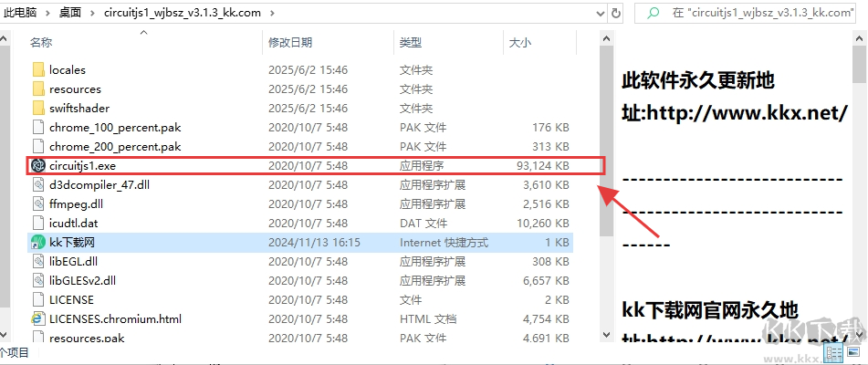Click the libGLESv2.dll file icon

click(38, 280)
